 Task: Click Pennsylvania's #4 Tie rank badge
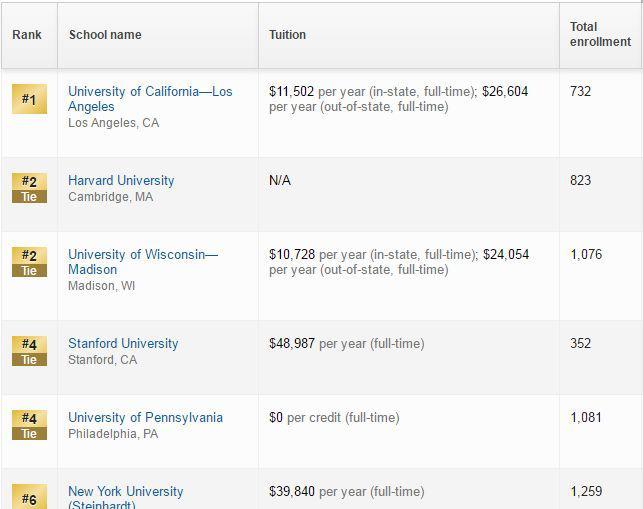[x=29, y=425]
